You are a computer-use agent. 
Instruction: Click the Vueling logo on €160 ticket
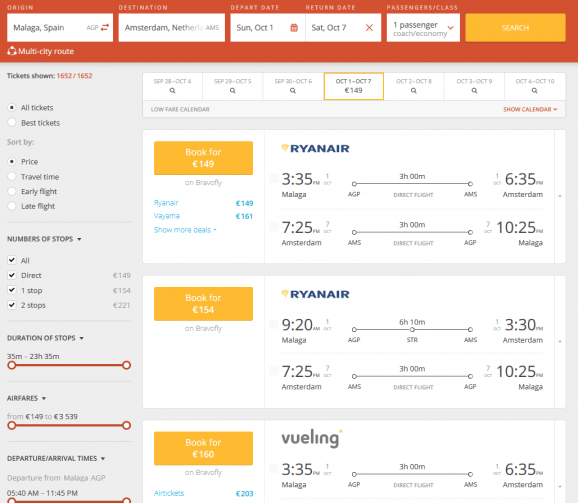[x=312, y=438]
